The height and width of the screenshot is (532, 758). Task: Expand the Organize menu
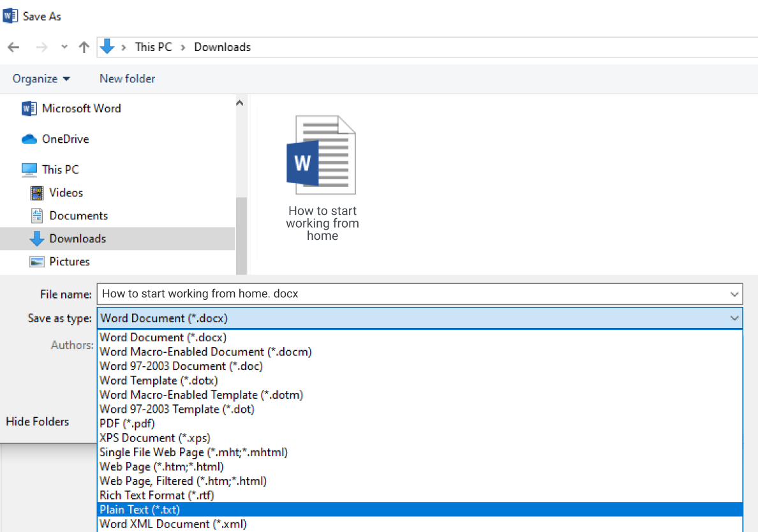(41, 78)
